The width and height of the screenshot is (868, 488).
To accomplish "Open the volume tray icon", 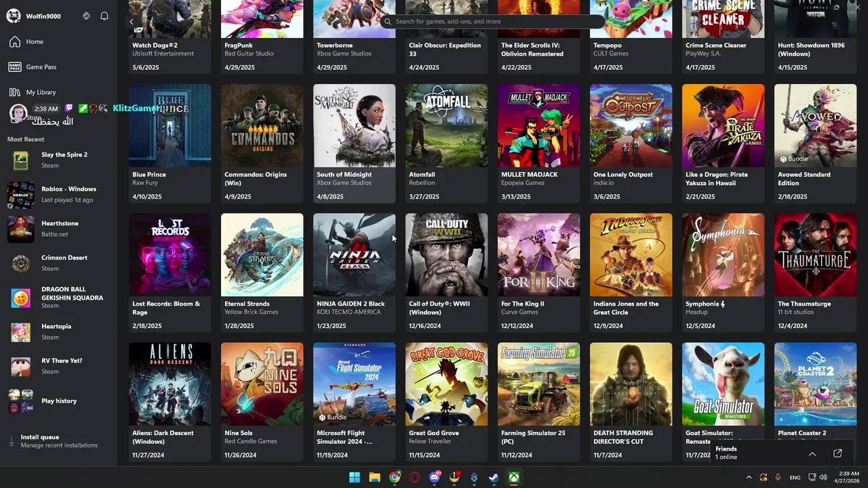I will (x=823, y=477).
